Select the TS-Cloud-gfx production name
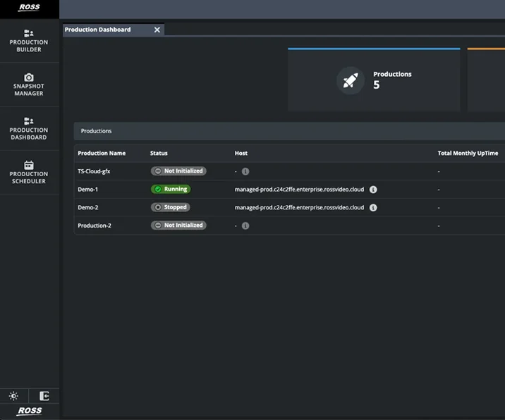 tap(94, 171)
